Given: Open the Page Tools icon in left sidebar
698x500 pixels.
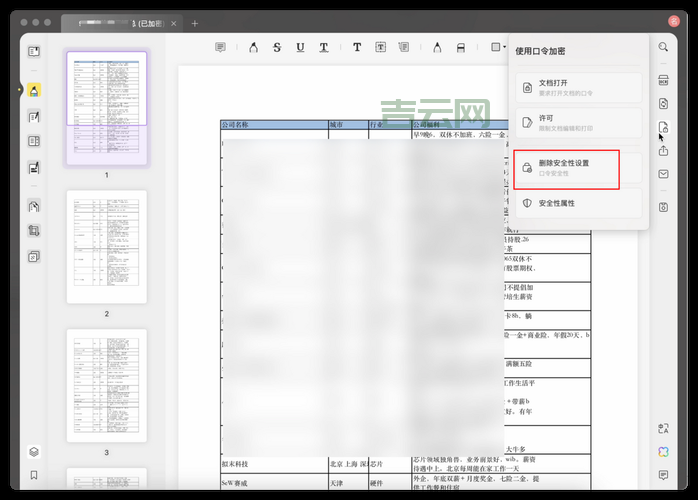Looking at the screenshot, I should pyautogui.click(x=34, y=206).
